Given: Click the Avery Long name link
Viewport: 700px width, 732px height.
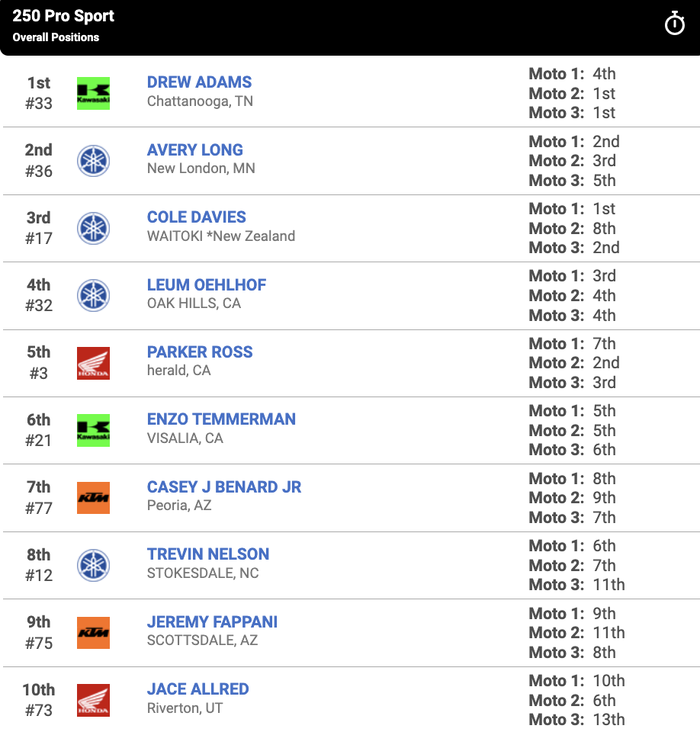Looking at the screenshot, I should [194, 149].
